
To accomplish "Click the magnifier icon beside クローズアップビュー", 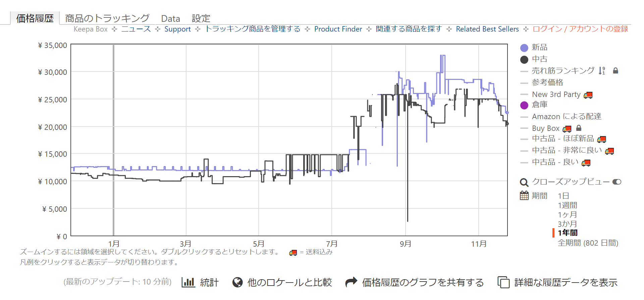I will click(524, 182).
